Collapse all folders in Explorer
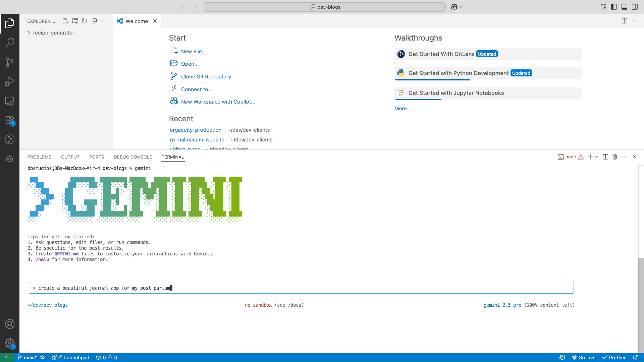This screenshot has height=362, width=644. 94,21
